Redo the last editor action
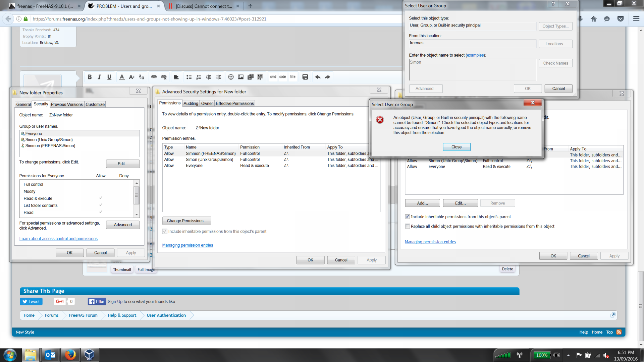This screenshot has height=362, width=644. click(x=327, y=77)
